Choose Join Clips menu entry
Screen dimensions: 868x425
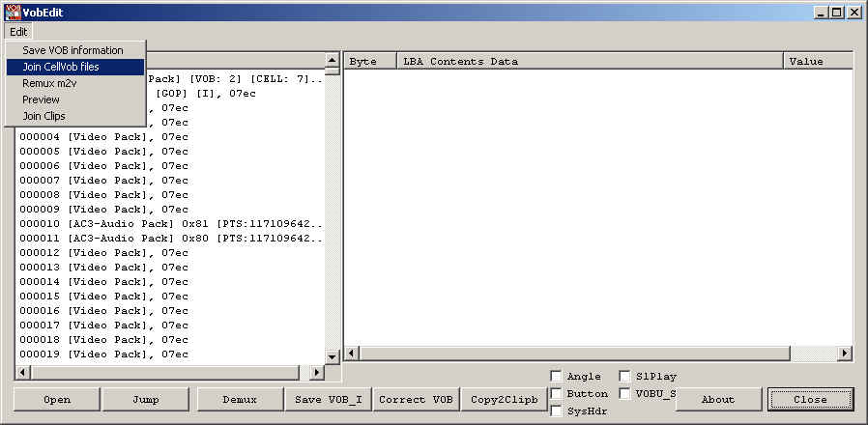point(74,116)
